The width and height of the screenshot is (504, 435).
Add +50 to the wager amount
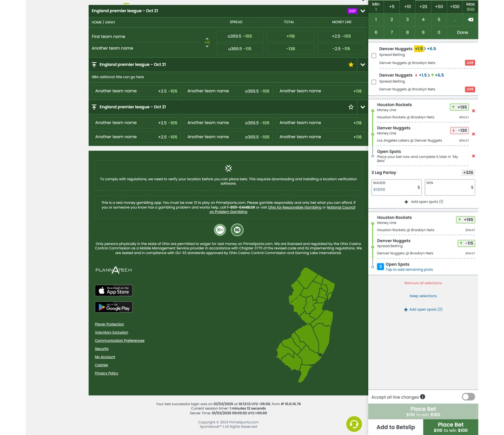[439, 7]
